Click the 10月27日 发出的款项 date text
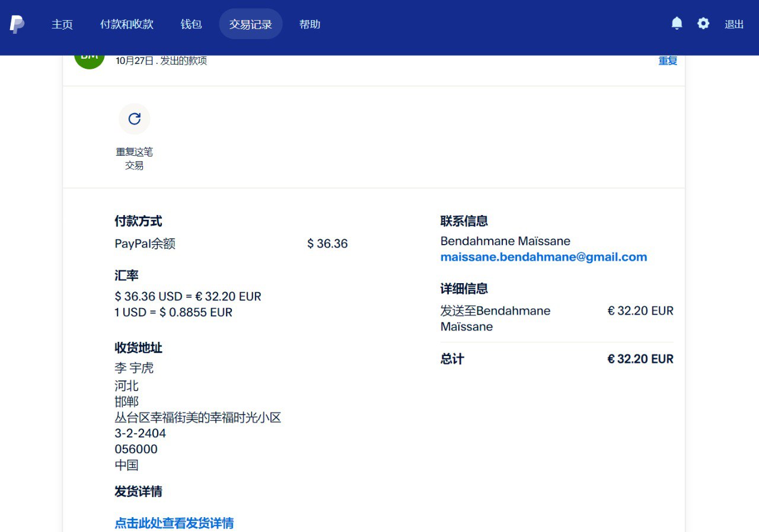The width and height of the screenshot is (759, 532). click(x=161, y=60)
